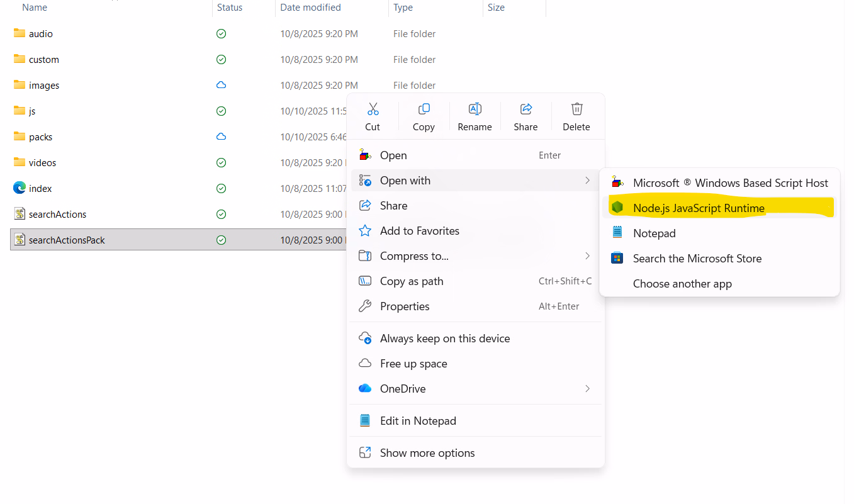
Task: Select Copy as path
Action: (x=412, y=281)
